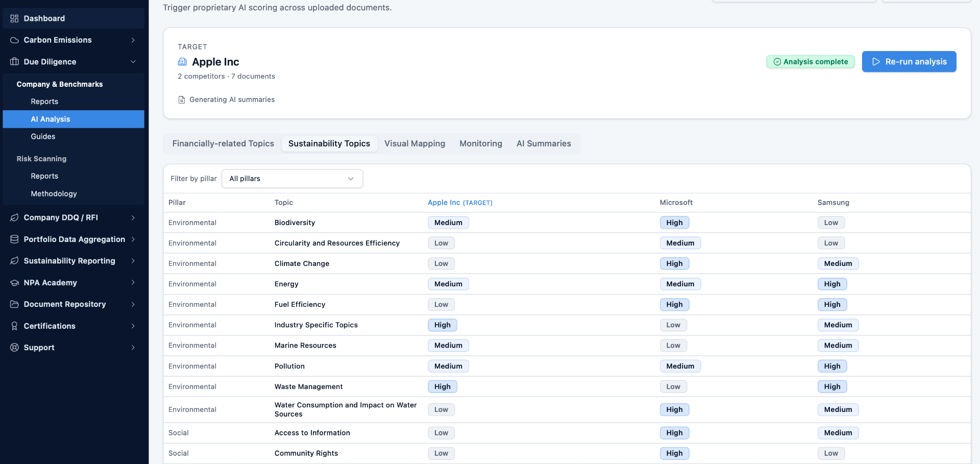Collapse the Due Diligence menu chevron
This screenshot has width=980, height=464.
click(133, 62)
